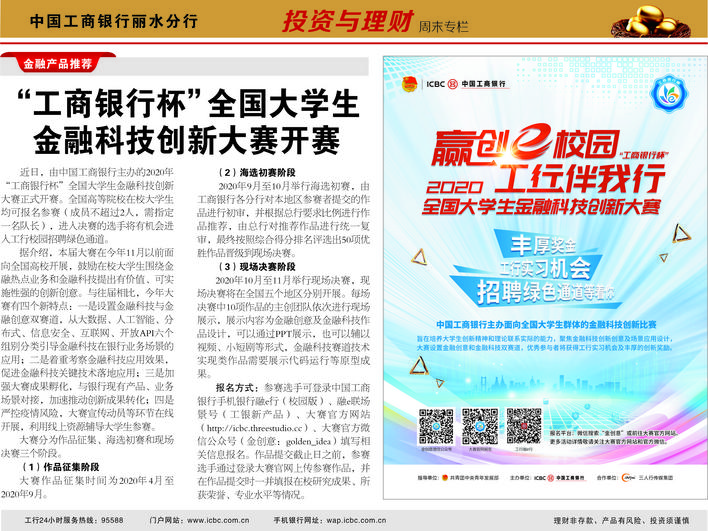
Task: Select the third QR code with the red center
Action: point(524,426)
